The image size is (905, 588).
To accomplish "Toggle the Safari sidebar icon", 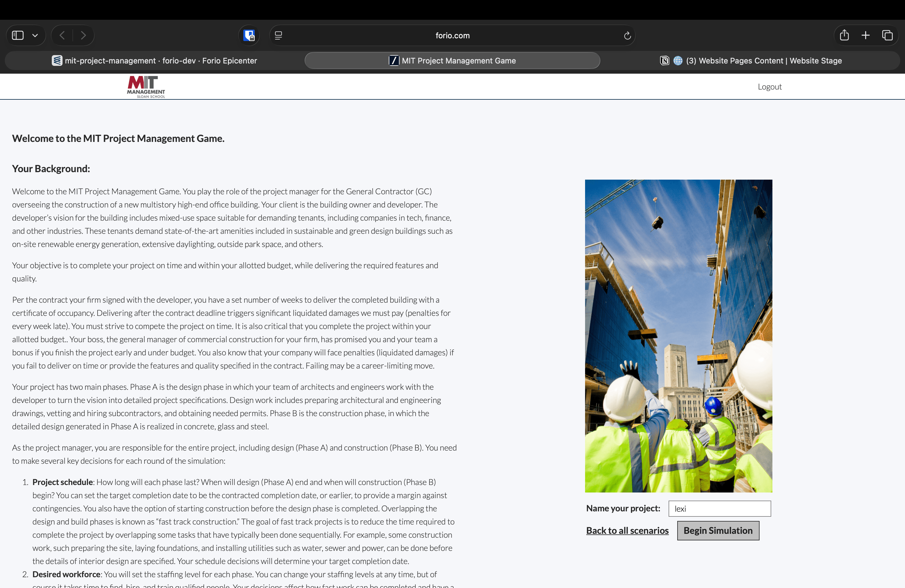I will point(18,35).
